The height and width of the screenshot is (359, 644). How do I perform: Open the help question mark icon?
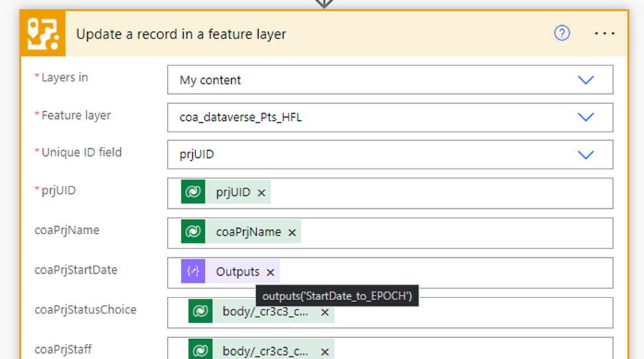561,33
